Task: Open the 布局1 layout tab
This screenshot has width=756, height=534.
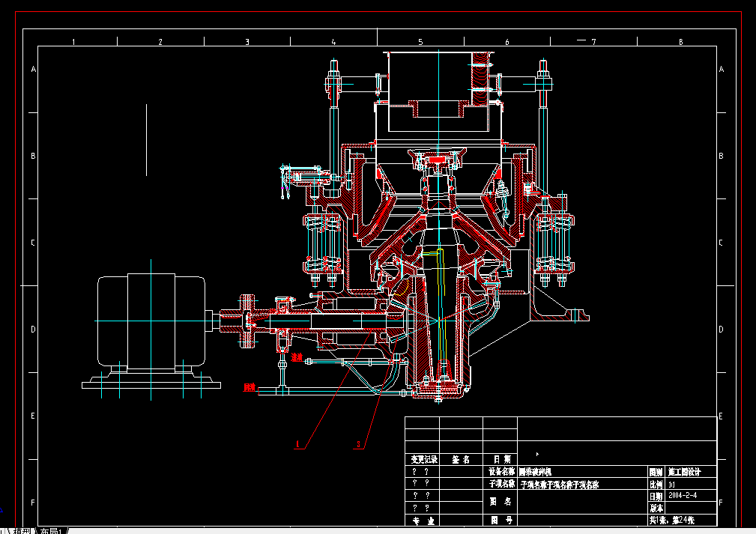Action: (52, 530)
